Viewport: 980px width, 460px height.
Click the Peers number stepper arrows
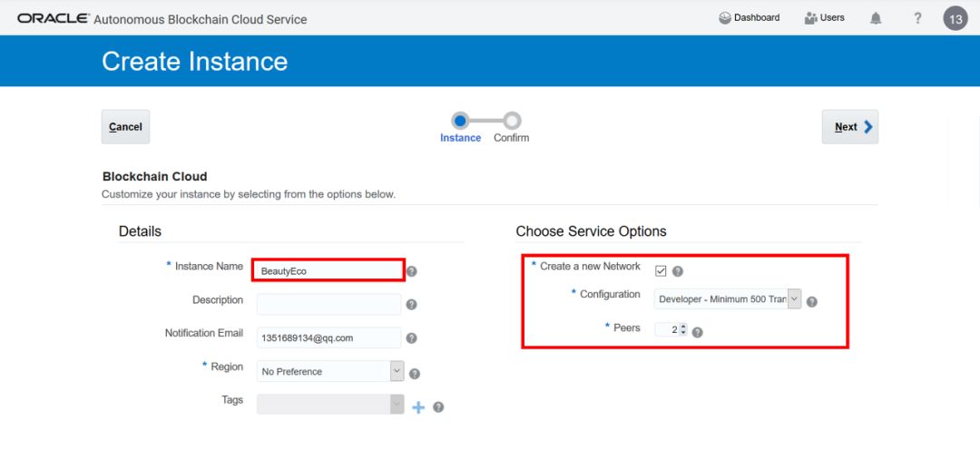(683, 330)
